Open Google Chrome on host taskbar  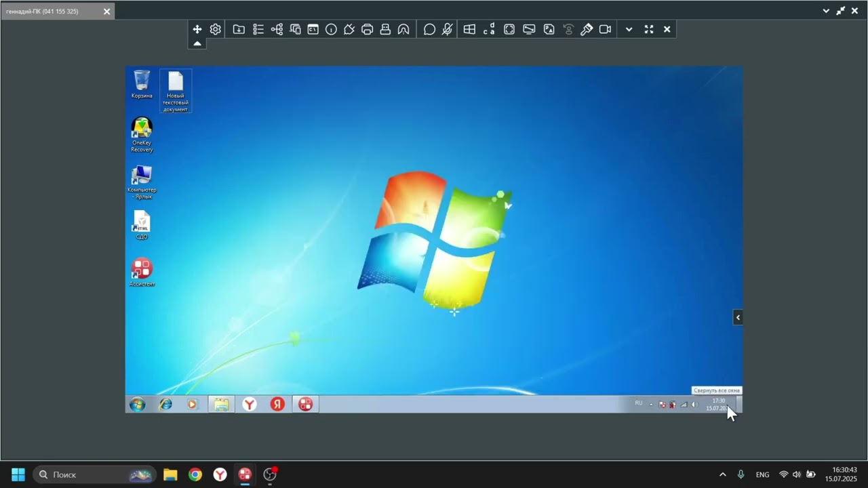point(195,474)
